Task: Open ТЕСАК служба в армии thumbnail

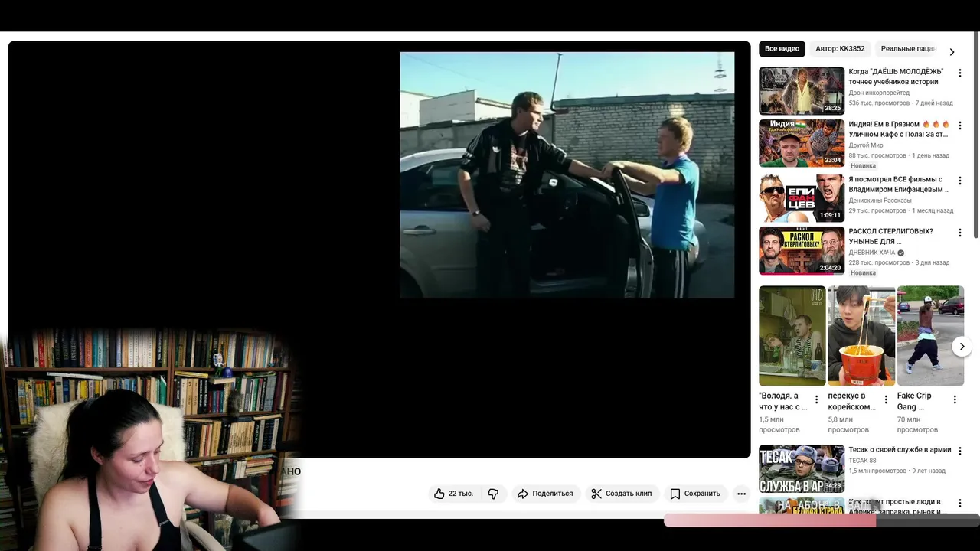Action: (802, 469)
